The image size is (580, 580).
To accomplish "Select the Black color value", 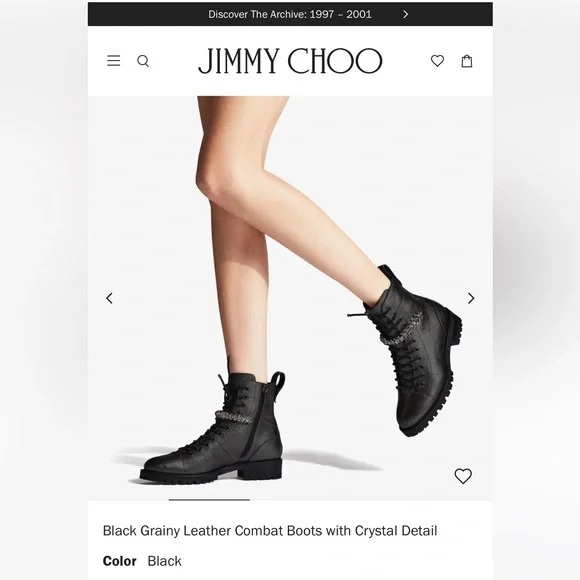I will tap(165, 561).
